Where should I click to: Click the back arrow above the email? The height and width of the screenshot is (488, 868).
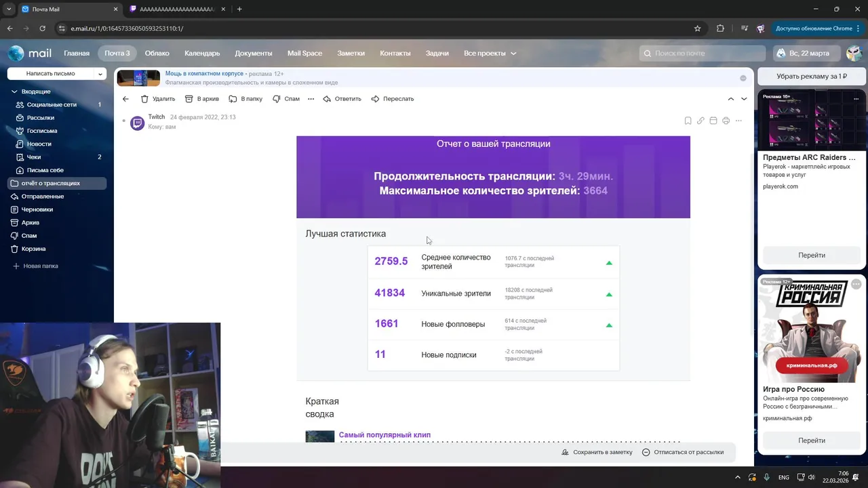[x=125, y=99]
